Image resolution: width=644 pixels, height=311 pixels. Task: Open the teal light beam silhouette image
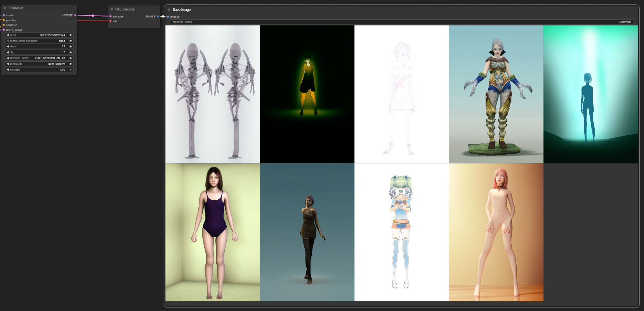[x=590, y=94]
